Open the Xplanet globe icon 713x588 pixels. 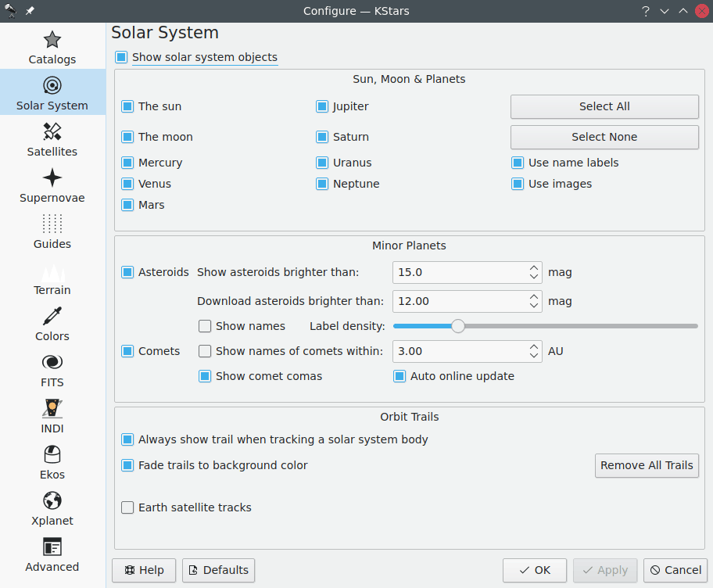[x=52, y=500]
